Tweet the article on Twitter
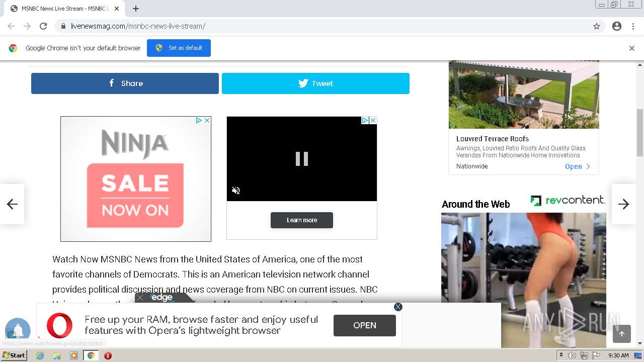Screen dimensions: 644x362 tap(315, 83)
